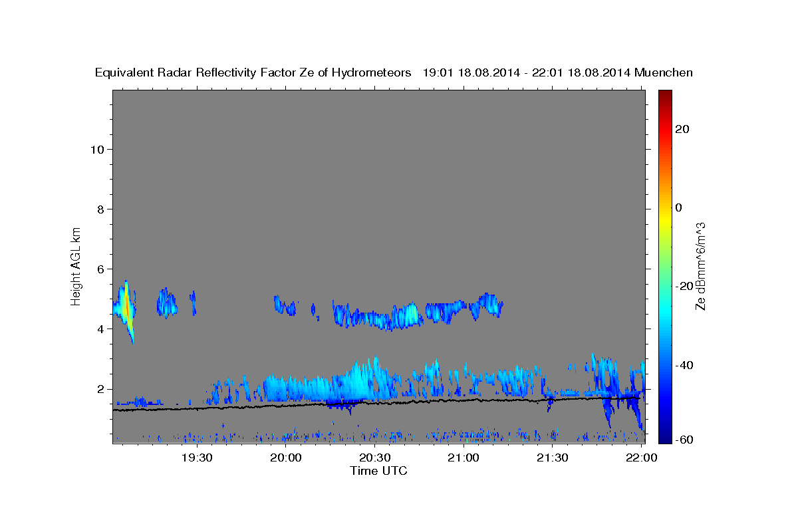Click the plot title text
The image size is (798, 532).
point(394,72)
